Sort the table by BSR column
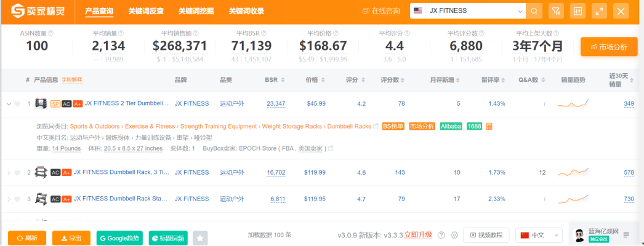 [x=275, y=80]
